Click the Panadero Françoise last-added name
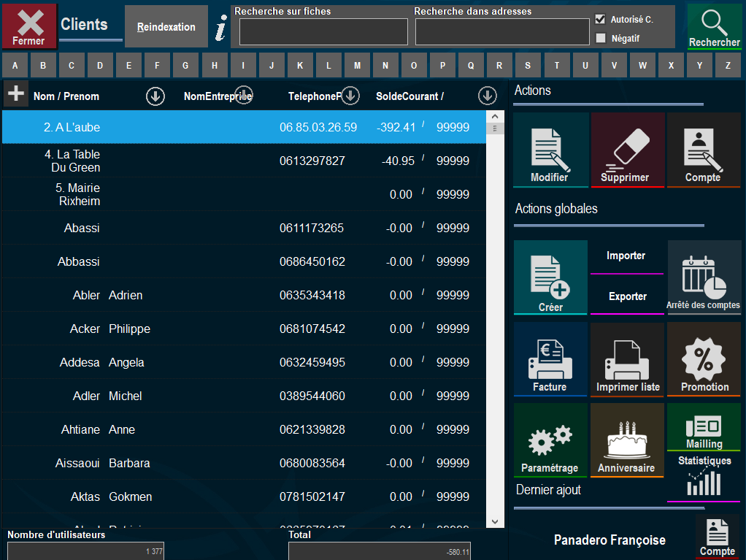The image size is (746, 560). [x=610, y=540]
